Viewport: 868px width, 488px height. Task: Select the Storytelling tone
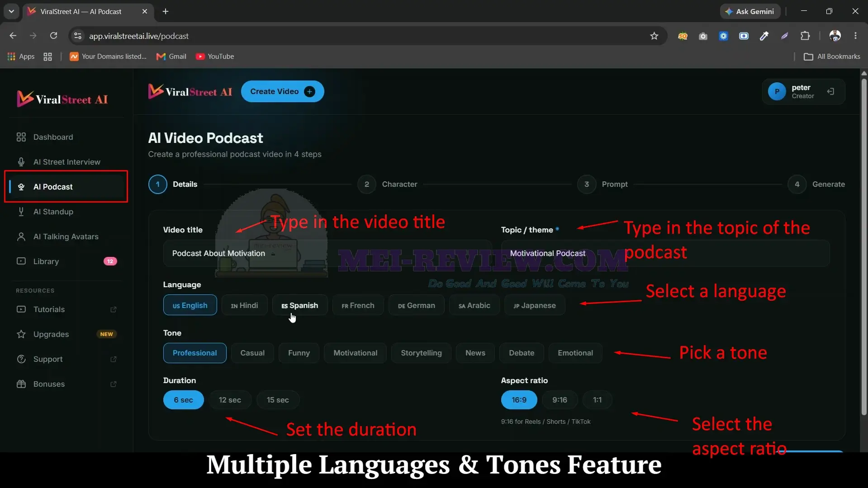(x=421, y=353)
